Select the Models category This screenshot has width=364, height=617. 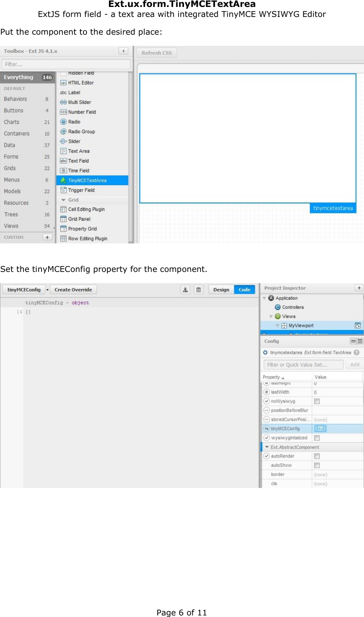pyautogui.click(x=28, y=191)
